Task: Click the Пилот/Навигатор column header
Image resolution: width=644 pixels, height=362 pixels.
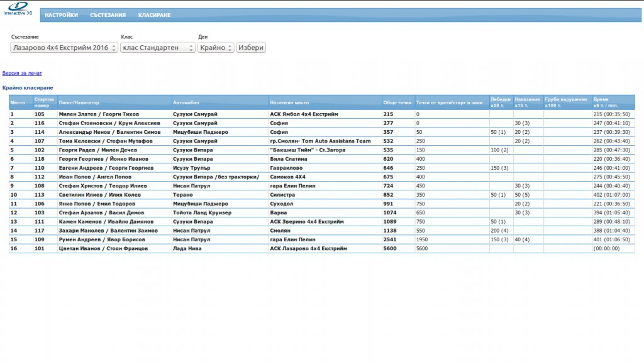Action: 114,102
